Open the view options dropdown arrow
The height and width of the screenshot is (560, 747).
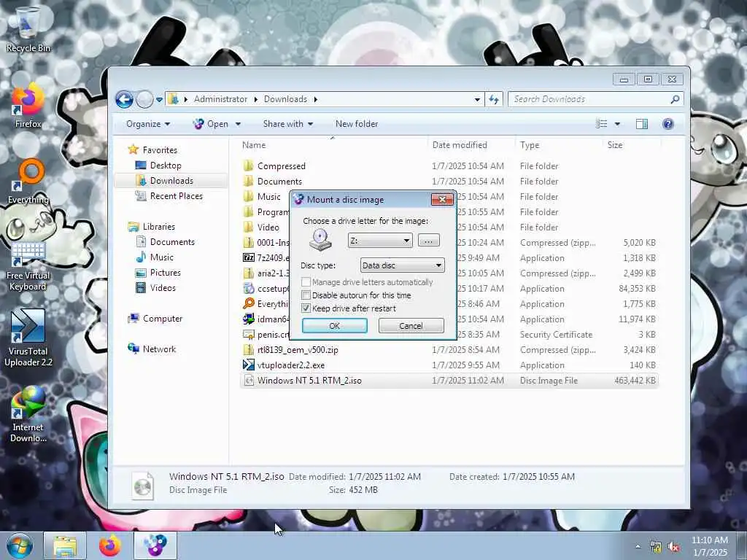click(x=617, y=124)
